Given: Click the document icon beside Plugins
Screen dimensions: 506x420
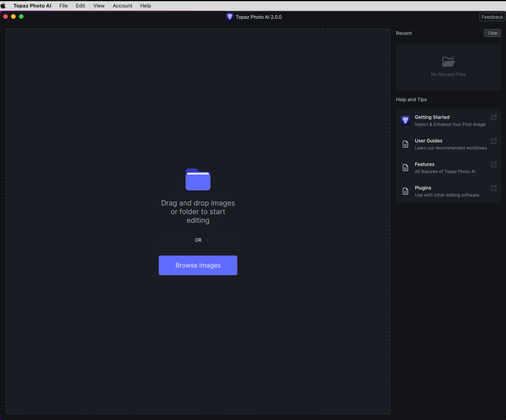Looking at the screenshot, I should (405, 191).
